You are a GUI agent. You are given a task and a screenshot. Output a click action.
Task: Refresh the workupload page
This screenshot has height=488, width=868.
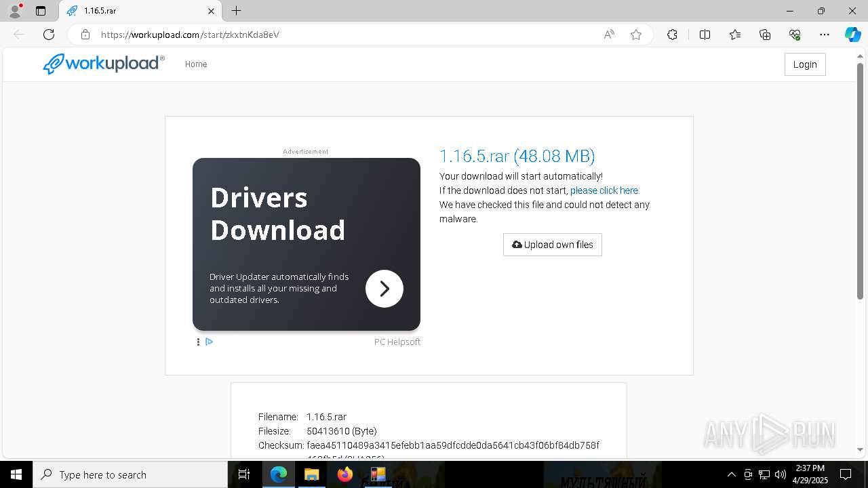49,35
